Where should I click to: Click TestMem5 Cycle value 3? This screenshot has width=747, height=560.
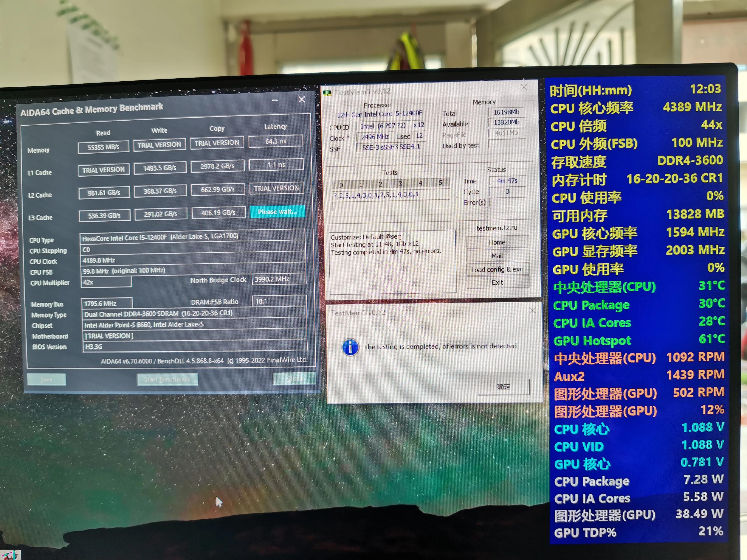508,191
